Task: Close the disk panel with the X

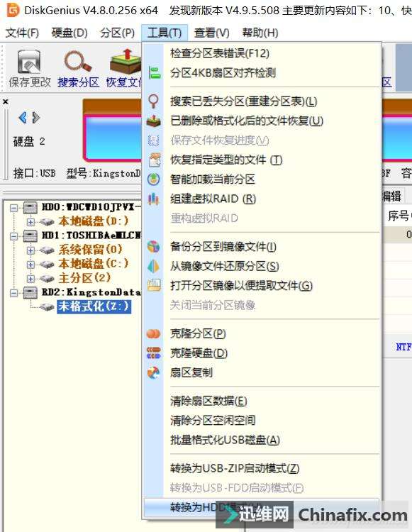Action: tap(6, 101)
